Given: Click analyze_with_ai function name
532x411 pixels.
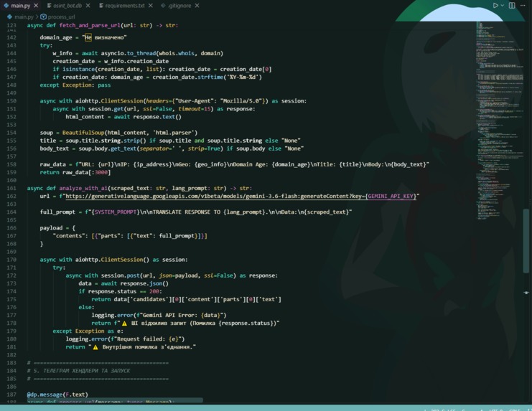Looking at the screenshot, I should (83, 188).
